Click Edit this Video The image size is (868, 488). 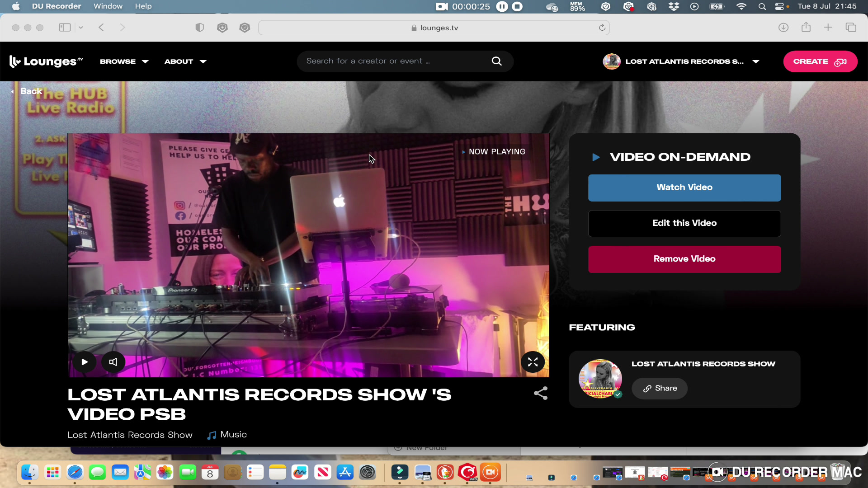click(684, 223)
